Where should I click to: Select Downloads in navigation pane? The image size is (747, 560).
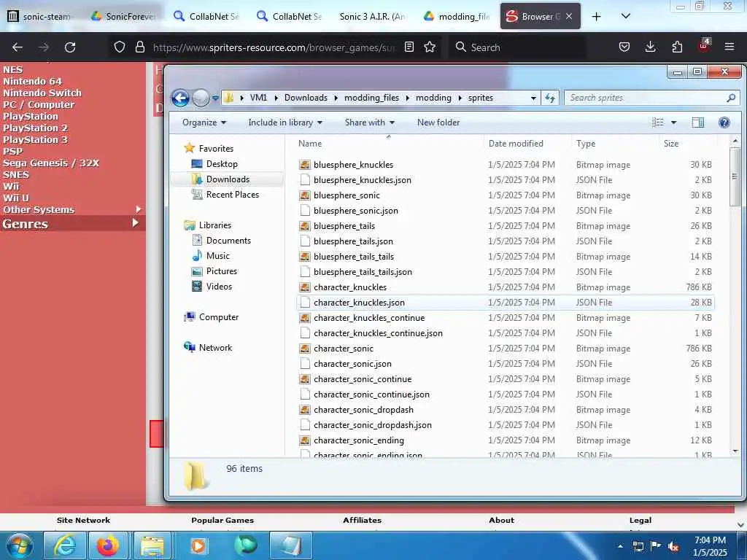tap(228, 179)
